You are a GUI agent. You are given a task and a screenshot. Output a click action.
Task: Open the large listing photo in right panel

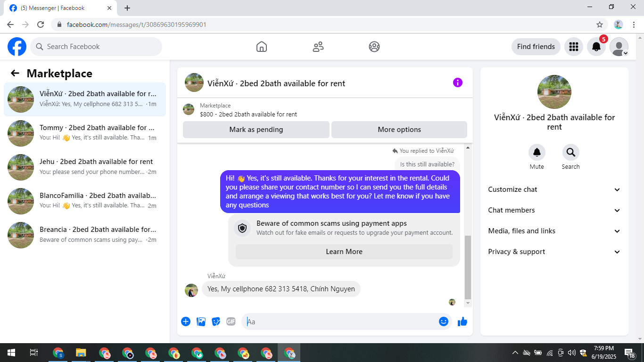click(554, 92)
